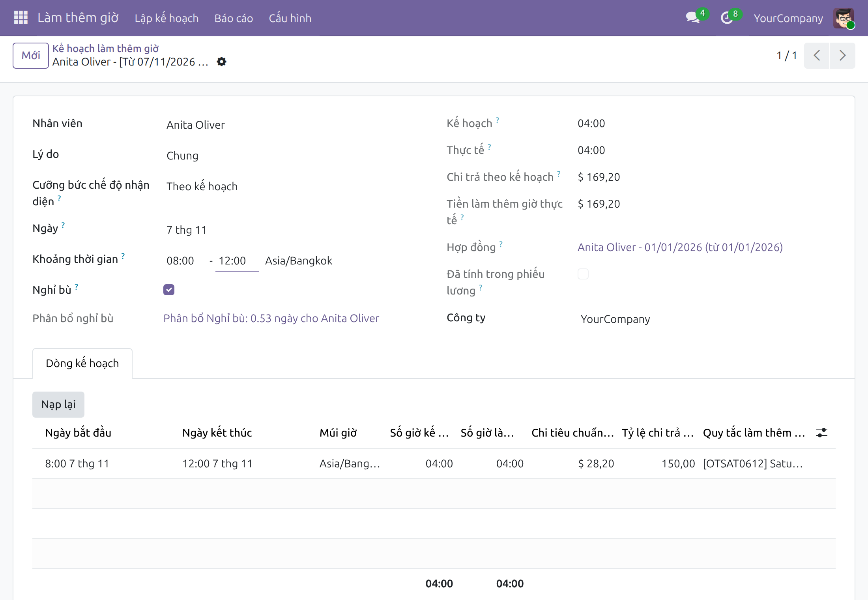Open the apps grid menu icon
Screen dimensions: 868x600
(x=21, y=18)
